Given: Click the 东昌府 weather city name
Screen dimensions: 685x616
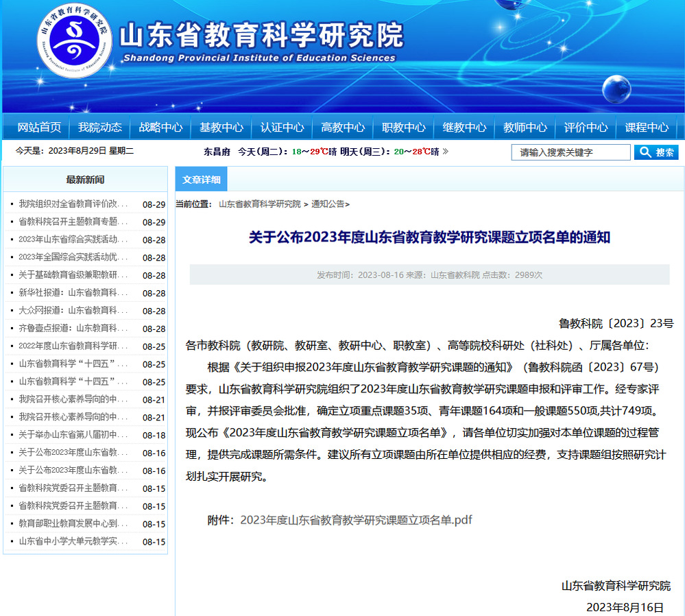Looking at the screenshot, I should coord(217,152).
